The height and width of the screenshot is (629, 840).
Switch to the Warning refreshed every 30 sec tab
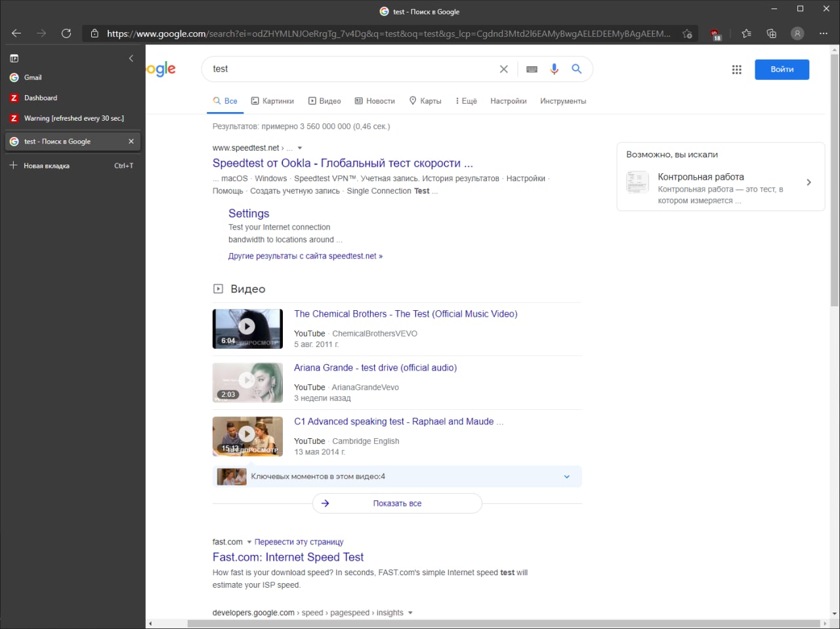[72, 118]
